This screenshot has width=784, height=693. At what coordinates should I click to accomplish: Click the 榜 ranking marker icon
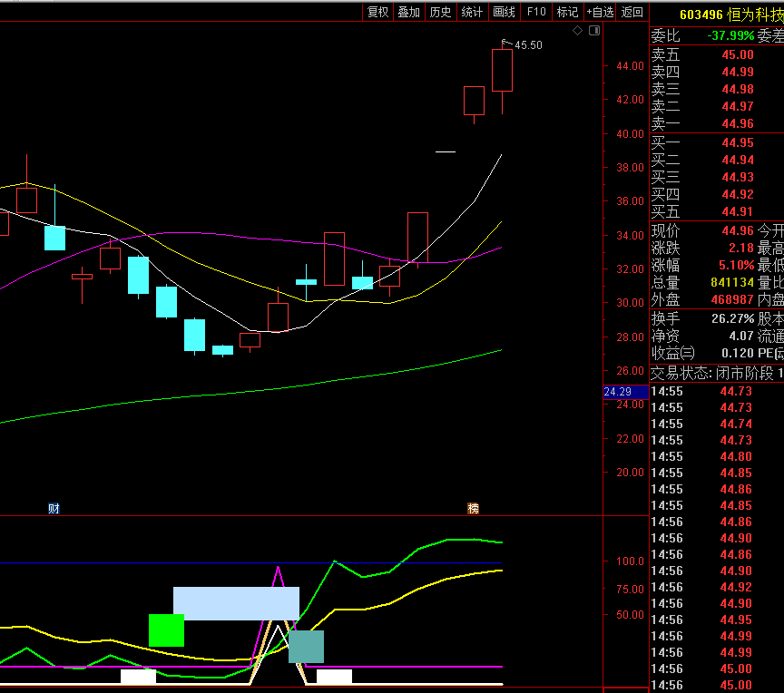pyautogui.click(x=473, y=509)
